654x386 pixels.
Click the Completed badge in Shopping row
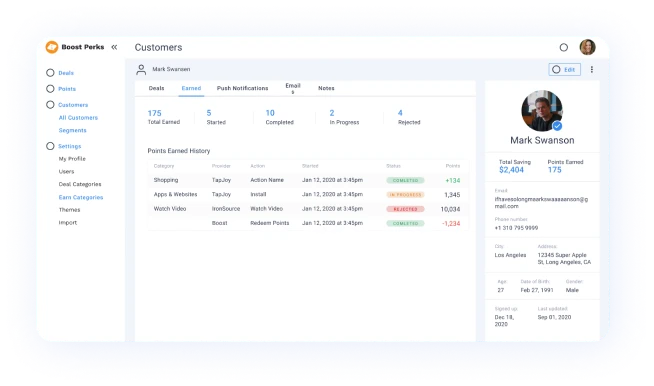pos(405,180)
